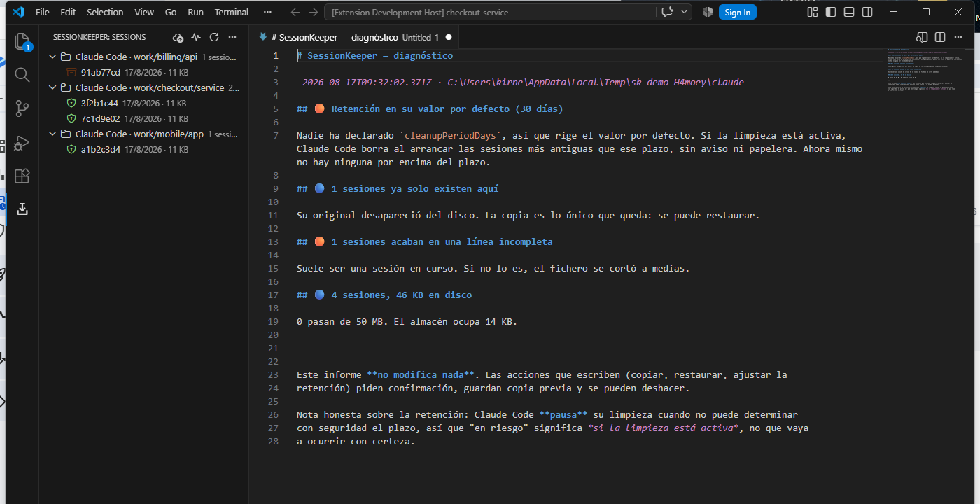Open the Sessions panel more actions menu
This screenshot has width=980, height=504.
click(x=232, y=37)
